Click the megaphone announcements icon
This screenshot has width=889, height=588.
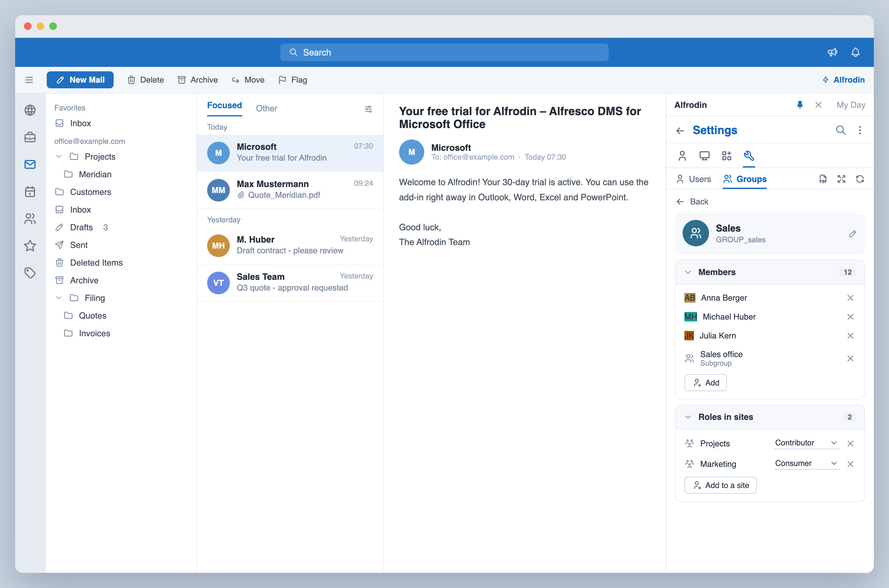tap(832, 52)
